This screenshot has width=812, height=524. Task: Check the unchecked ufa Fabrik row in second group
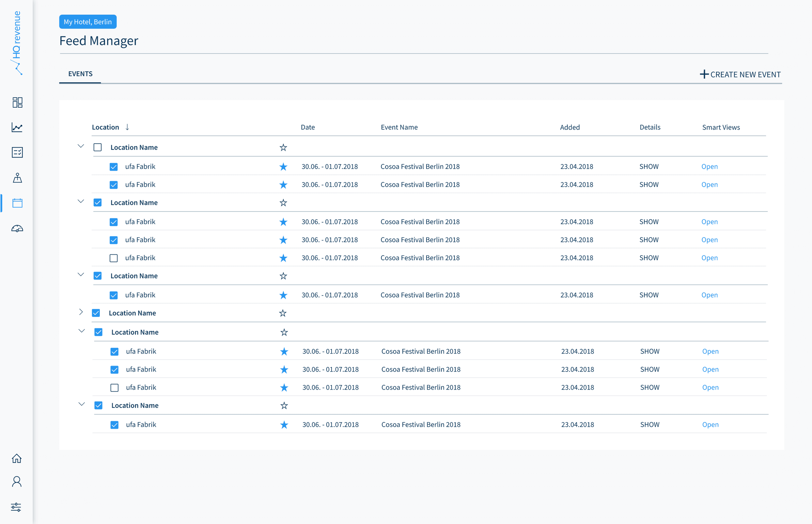pos(114,258)
